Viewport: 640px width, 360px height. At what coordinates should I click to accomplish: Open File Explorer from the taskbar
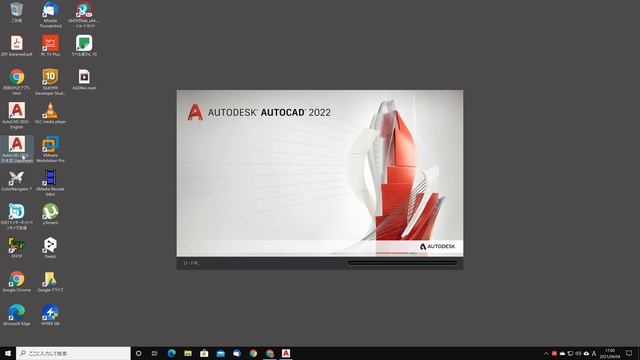pyautogui.click(x=188, y=353)
